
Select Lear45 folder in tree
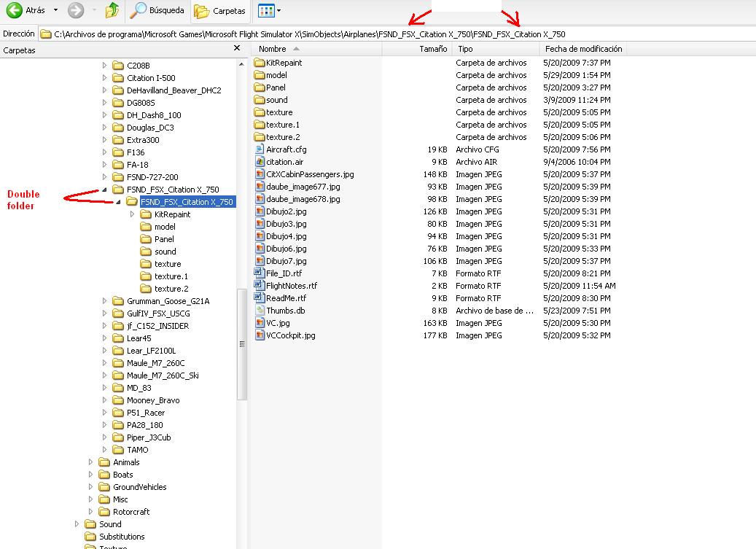point(139,338)
